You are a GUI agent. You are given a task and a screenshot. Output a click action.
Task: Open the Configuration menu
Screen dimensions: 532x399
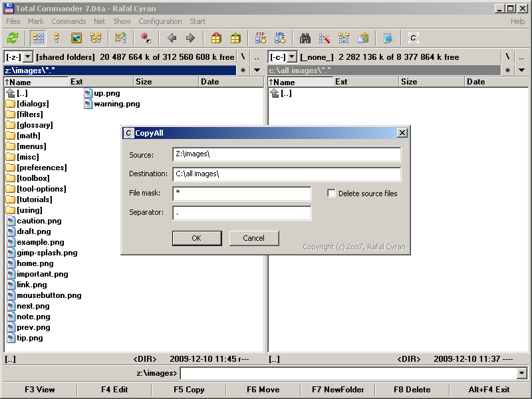click(160, 21)
